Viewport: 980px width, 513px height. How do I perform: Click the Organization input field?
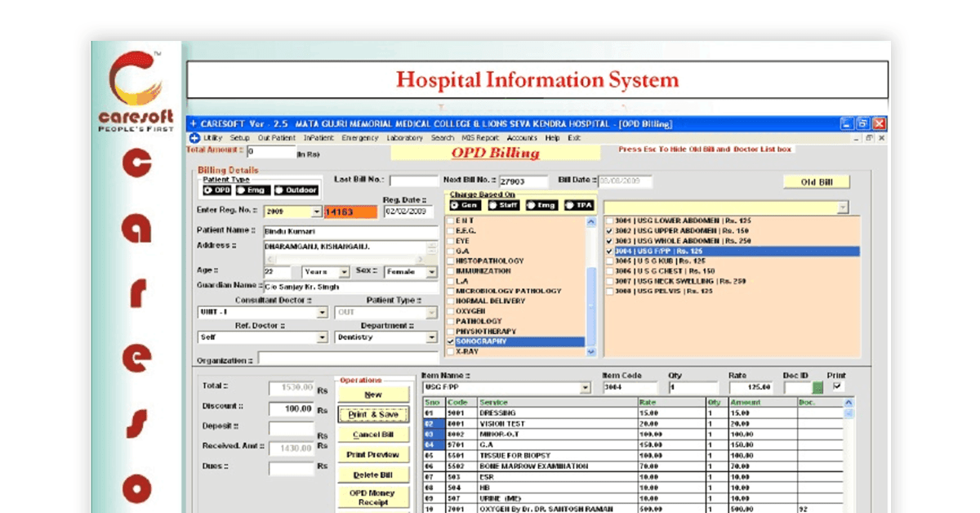coord(350,359)
